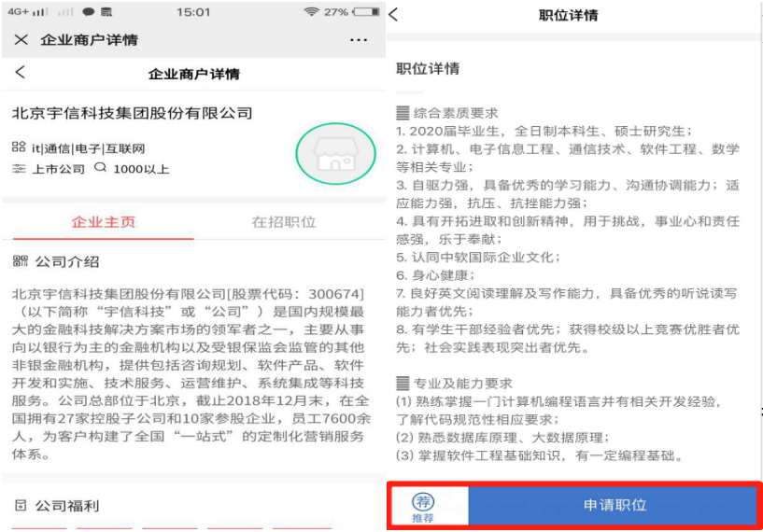Go back from the 职位详情 page
The width and height of the screenshot is (763, 532).
[x=394, y=15]
